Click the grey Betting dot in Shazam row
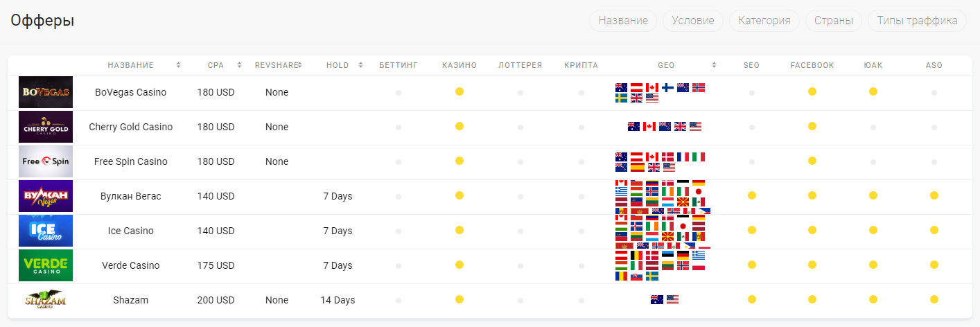The width and height of the screenshot is (980, 327). (399, 300)
